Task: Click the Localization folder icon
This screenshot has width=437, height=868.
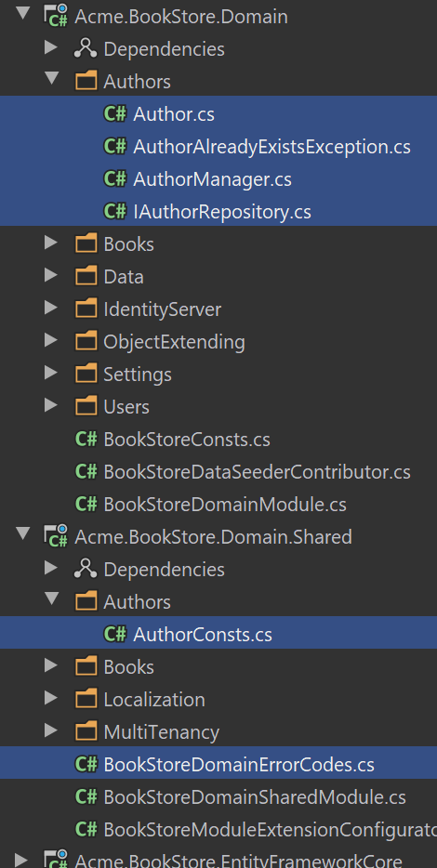Action: click(x=86, y=699)
